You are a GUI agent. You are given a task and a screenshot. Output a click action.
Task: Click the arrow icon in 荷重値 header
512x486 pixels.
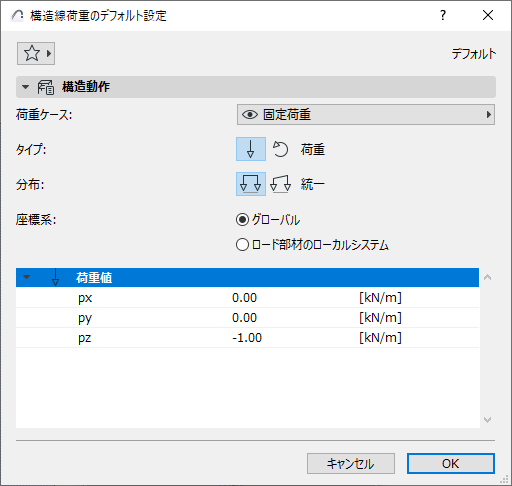click(x=56, y=277)
